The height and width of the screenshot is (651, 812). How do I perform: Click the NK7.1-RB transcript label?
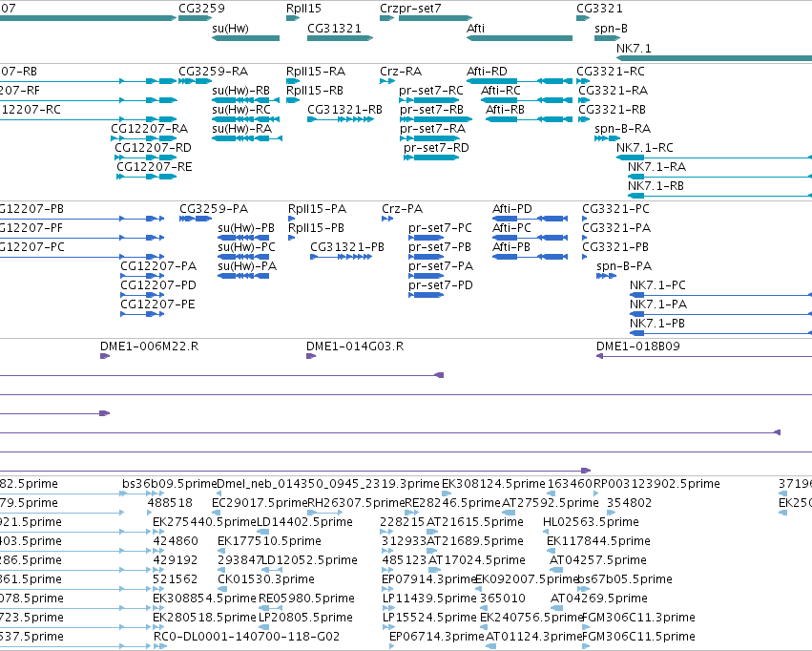656,186
